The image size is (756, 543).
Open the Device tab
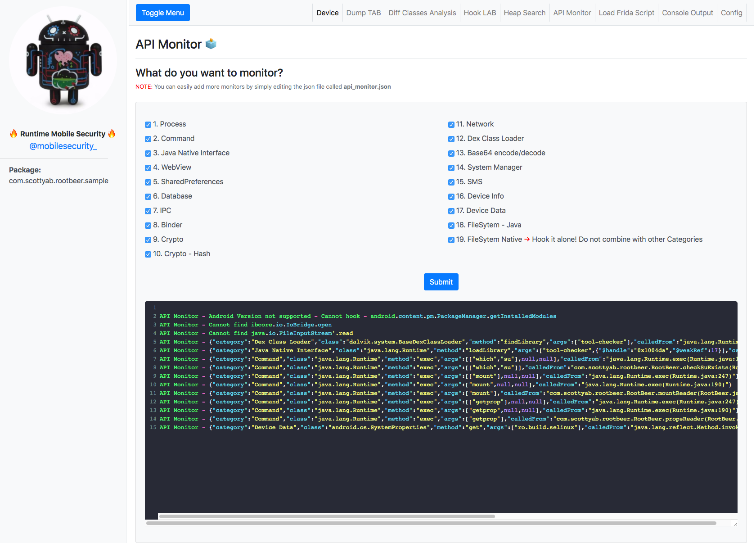pos(327,13)
